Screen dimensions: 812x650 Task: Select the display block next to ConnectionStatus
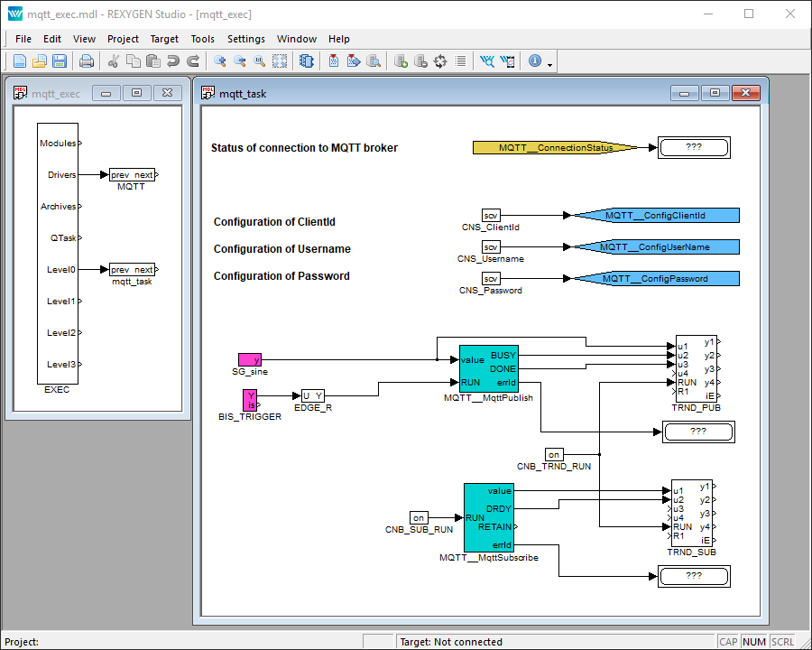[694, 148]
